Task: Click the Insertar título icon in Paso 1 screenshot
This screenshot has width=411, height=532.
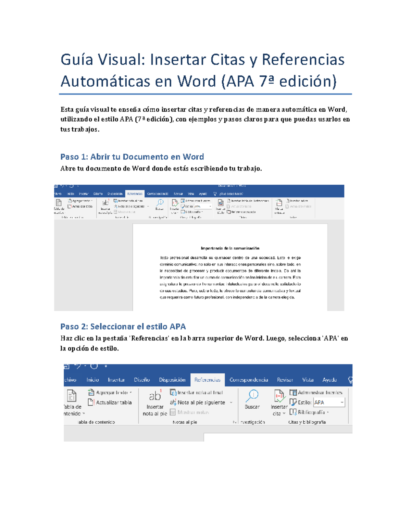Action: click(221, 203)
